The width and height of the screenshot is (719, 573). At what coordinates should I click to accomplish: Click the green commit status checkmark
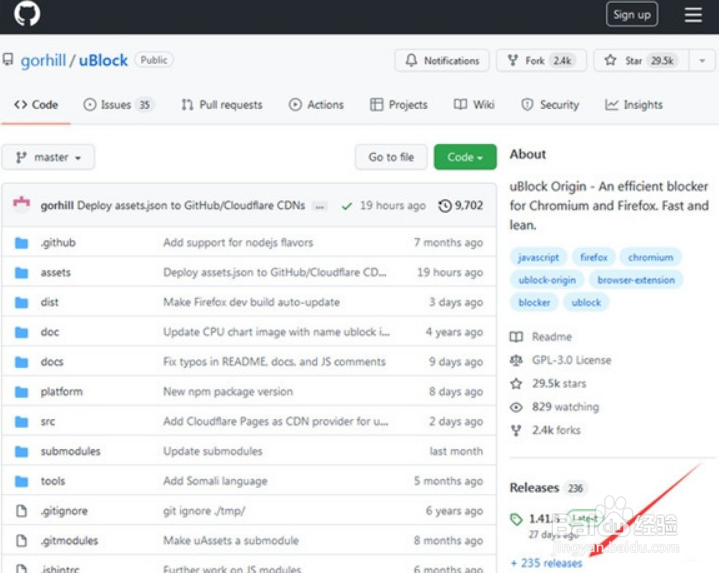[347, 206]
